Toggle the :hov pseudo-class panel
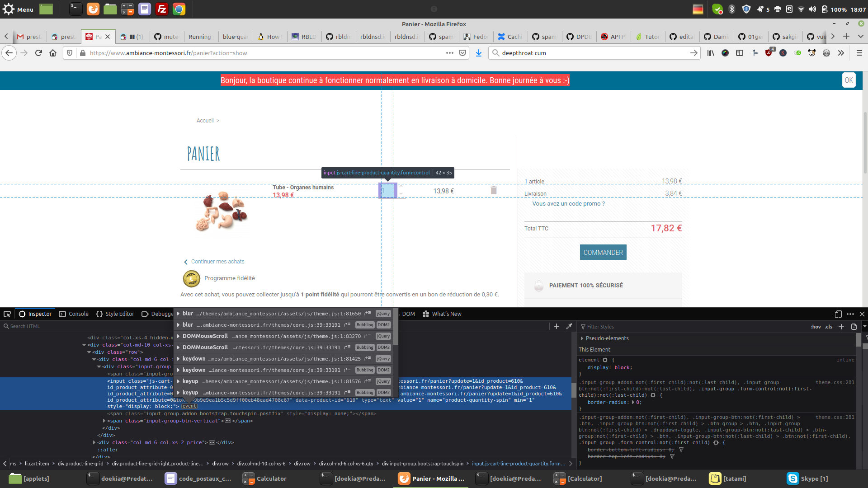The image size is (868, 488). pyautogui.click(x=816, y=327)
